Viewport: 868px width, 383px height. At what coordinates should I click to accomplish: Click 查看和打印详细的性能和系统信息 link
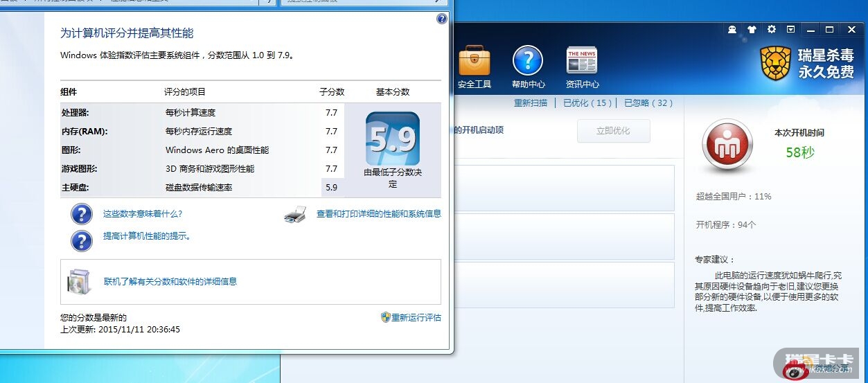coord(378,214)
